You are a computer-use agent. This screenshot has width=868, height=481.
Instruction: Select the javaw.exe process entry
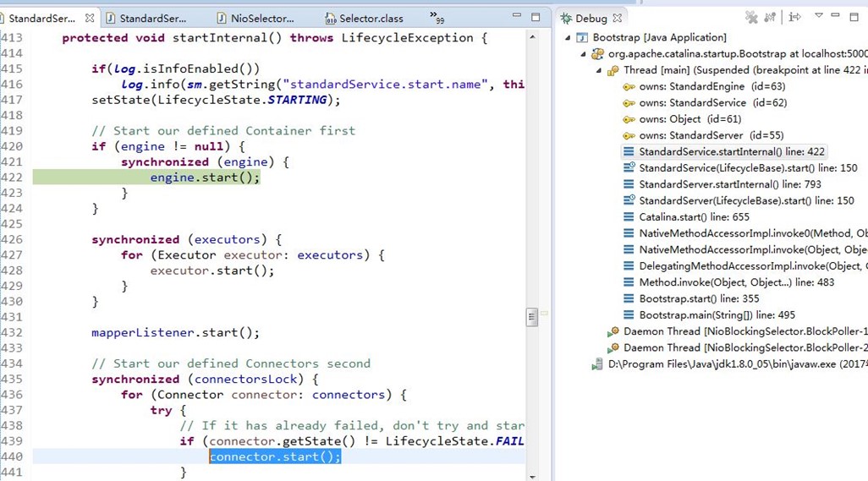tap(738, 363)
